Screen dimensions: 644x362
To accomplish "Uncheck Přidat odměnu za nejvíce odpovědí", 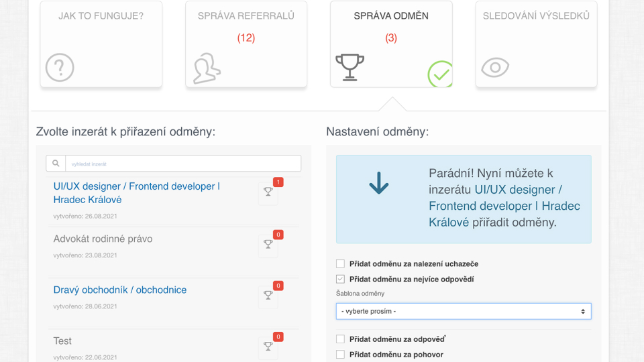I will (341, 279).
